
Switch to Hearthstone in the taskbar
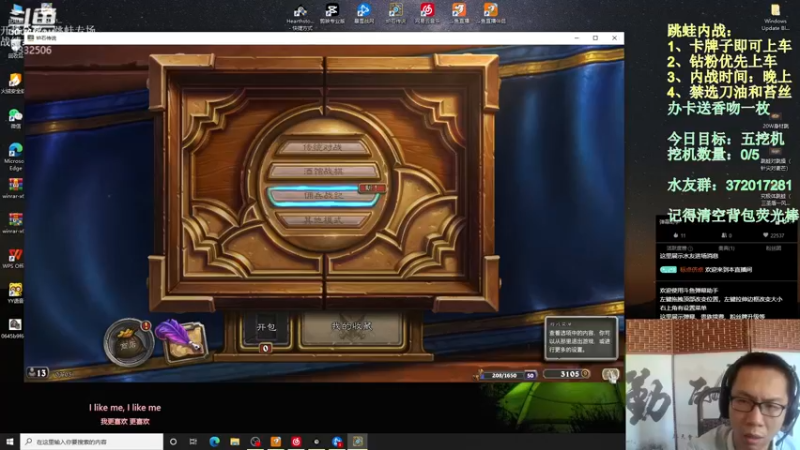(358, 441)
